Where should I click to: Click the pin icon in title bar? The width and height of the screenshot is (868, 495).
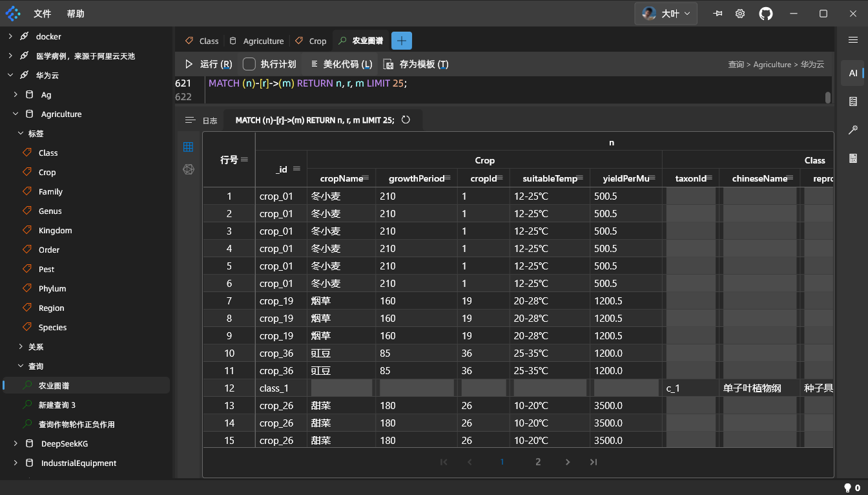point(717,14)
